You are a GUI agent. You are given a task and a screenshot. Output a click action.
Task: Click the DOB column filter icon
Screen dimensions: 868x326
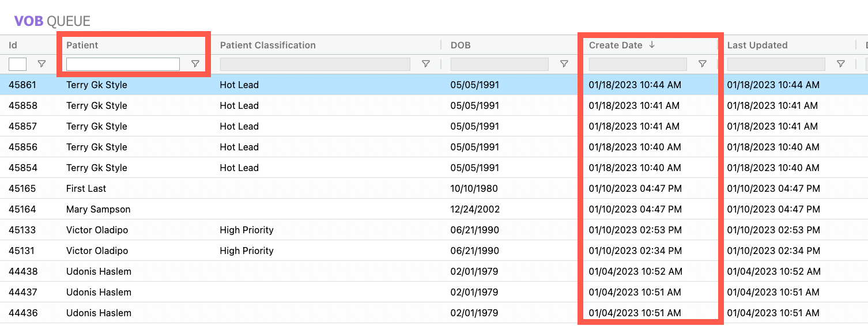(x=564, y=64)
